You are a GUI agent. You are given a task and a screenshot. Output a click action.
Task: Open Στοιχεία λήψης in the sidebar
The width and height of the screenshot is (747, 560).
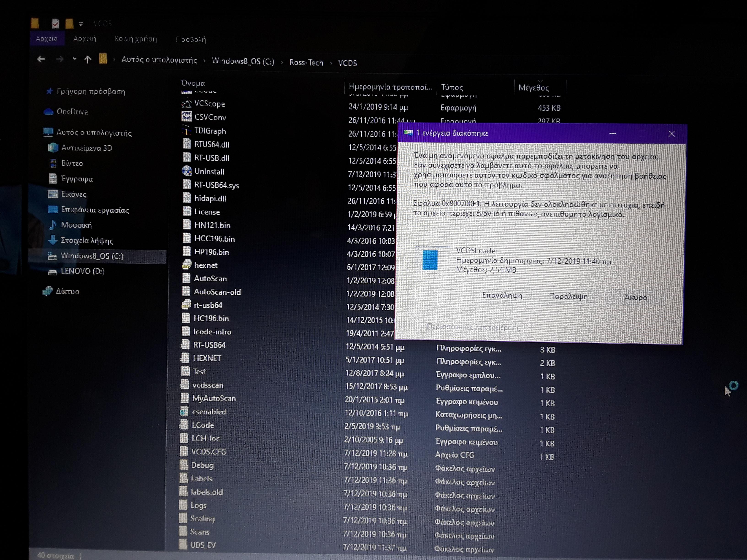(87, 241)
